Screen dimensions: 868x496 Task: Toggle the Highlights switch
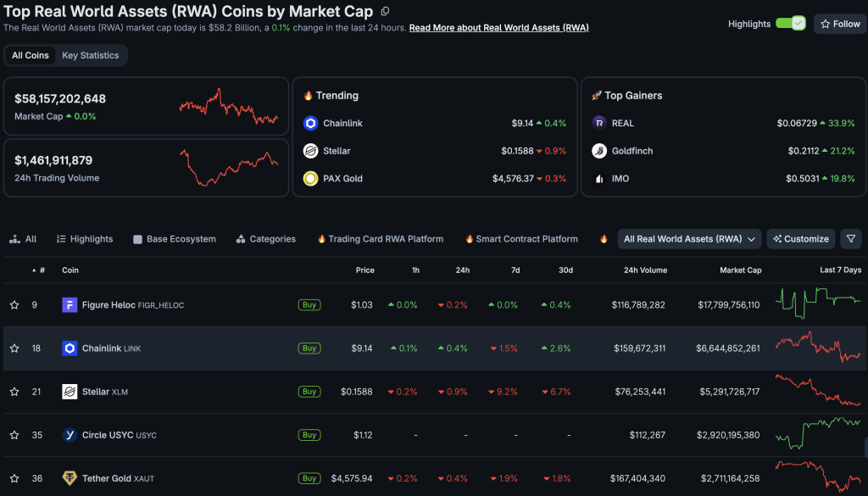pyautogui.click(x=791, y=23)
